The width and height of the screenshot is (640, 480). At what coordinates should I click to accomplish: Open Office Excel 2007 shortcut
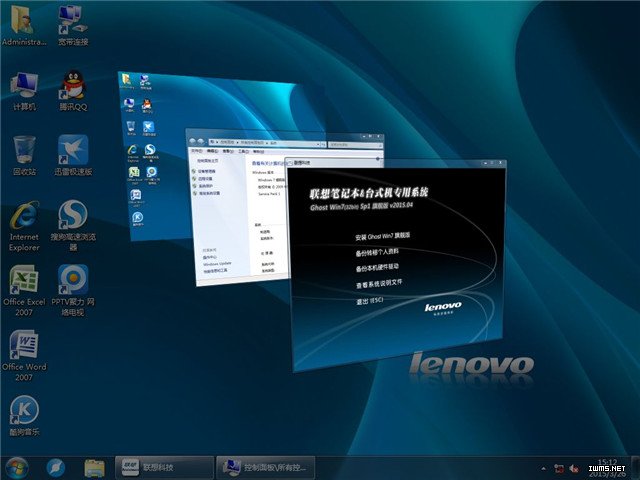(x=24, y=291)
